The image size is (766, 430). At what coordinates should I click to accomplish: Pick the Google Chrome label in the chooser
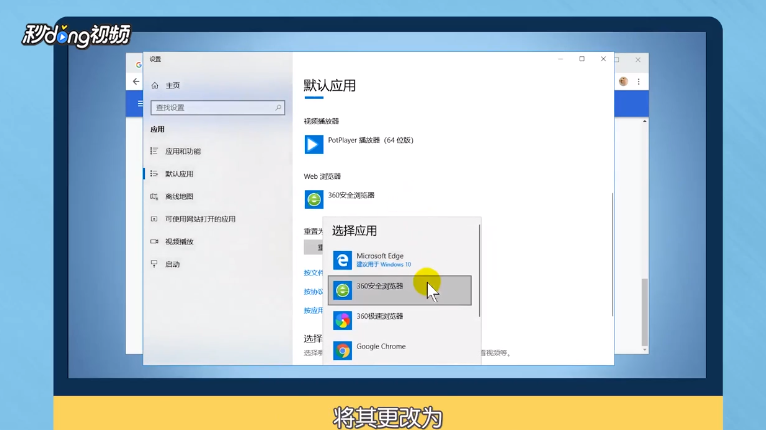[x=381, y=346]
